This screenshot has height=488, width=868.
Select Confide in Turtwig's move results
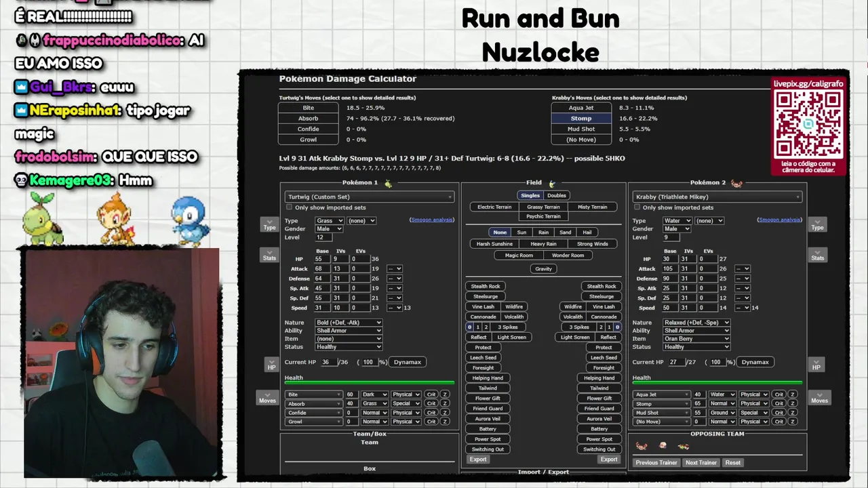point(308,129)
